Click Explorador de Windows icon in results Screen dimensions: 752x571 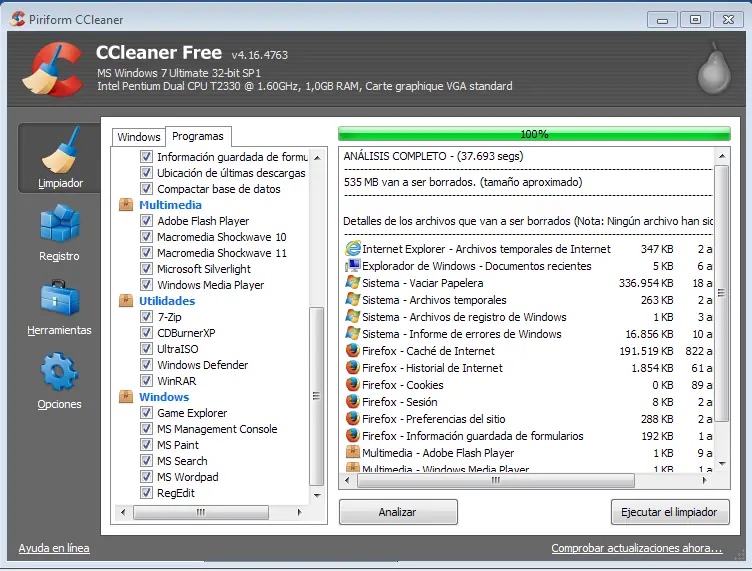click(352, 266)
